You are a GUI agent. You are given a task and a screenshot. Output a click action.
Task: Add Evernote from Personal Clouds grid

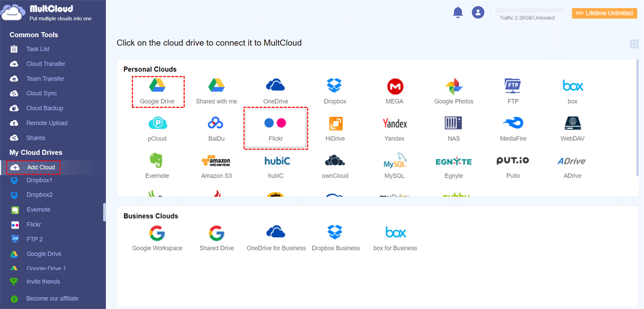[x=157, y=166]
